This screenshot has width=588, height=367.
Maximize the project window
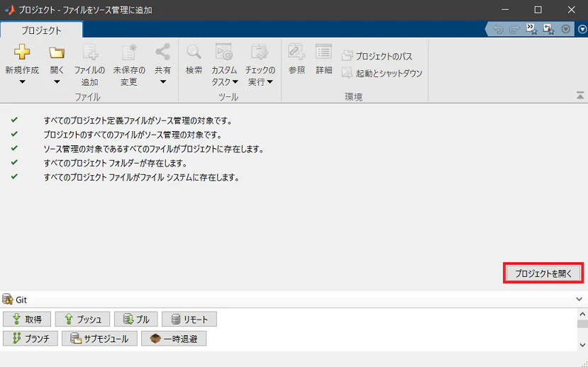pyautogui.click(x=538, y=10)
